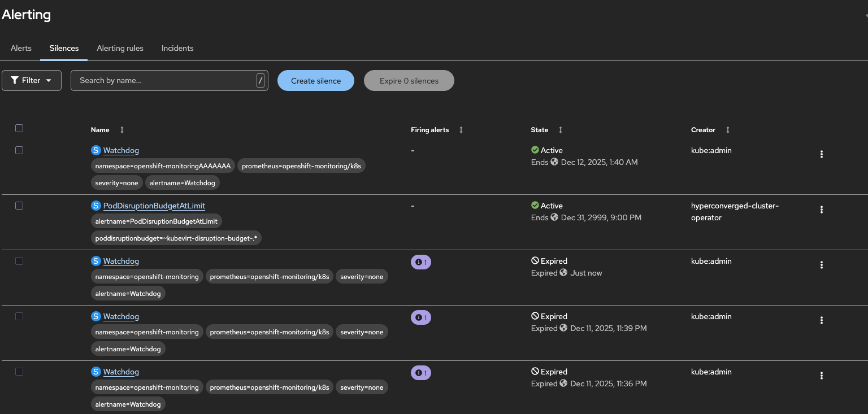Switch to the Incidents tab

[177, 48]
